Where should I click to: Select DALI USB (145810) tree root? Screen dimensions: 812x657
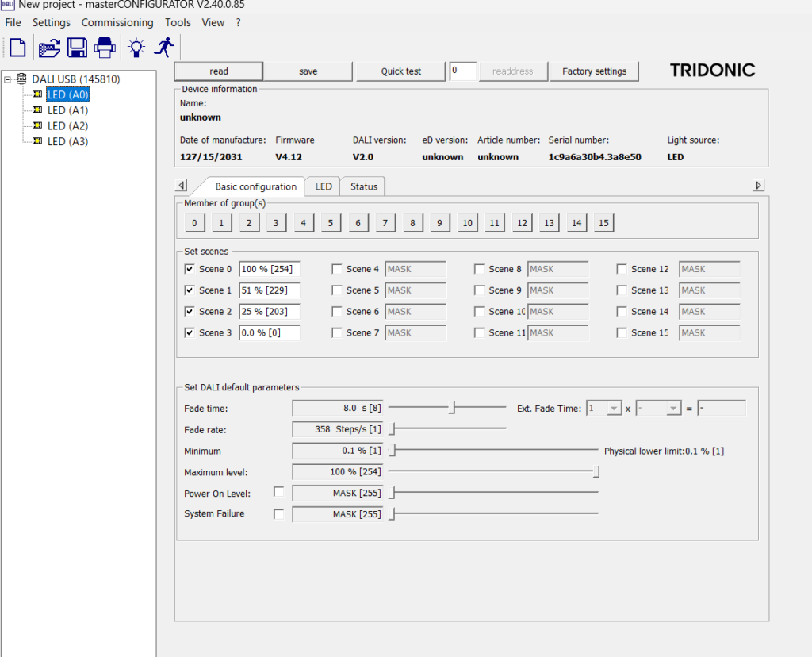point(75,79)
